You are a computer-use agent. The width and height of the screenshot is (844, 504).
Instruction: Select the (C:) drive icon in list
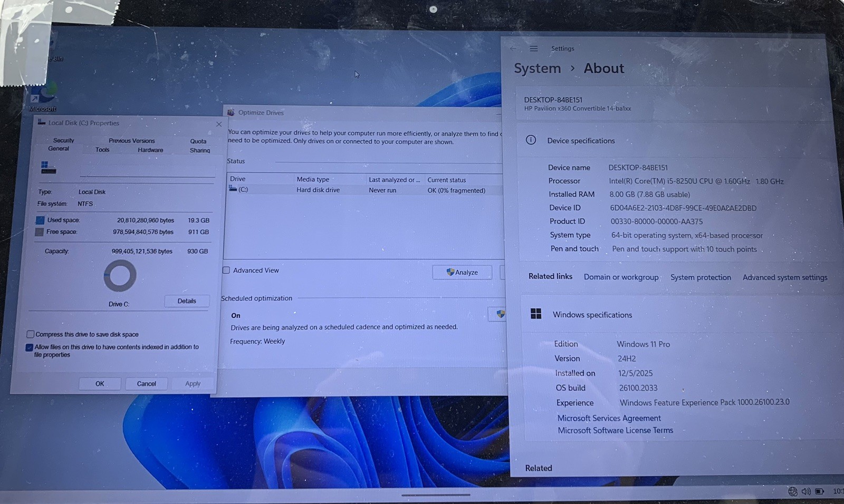pos(233,189)
